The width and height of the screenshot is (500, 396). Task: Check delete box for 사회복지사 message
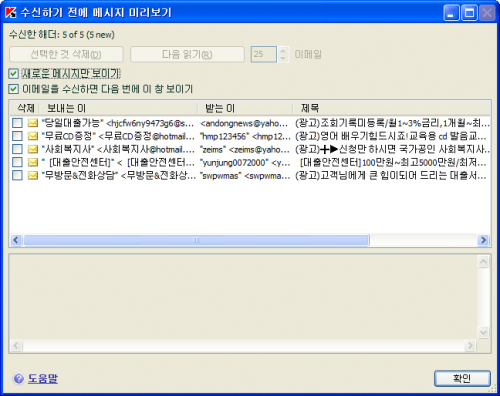[17, 149]
